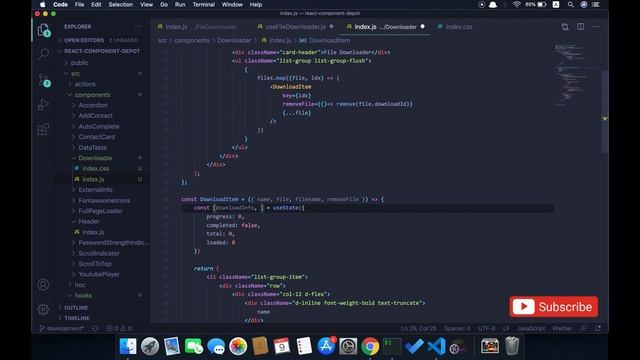Switch to index.js FileDownloader tab
Image resolution: width=640 pixels, height=360 pixels.
(197, 27)
